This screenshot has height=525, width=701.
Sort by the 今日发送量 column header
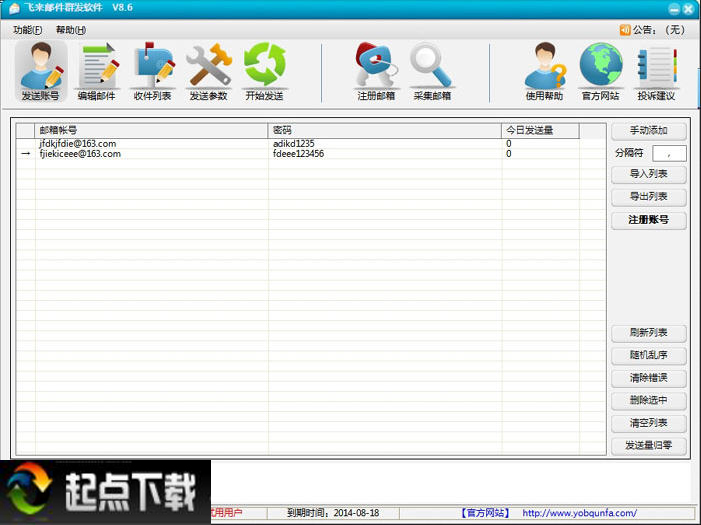point(540,131)
